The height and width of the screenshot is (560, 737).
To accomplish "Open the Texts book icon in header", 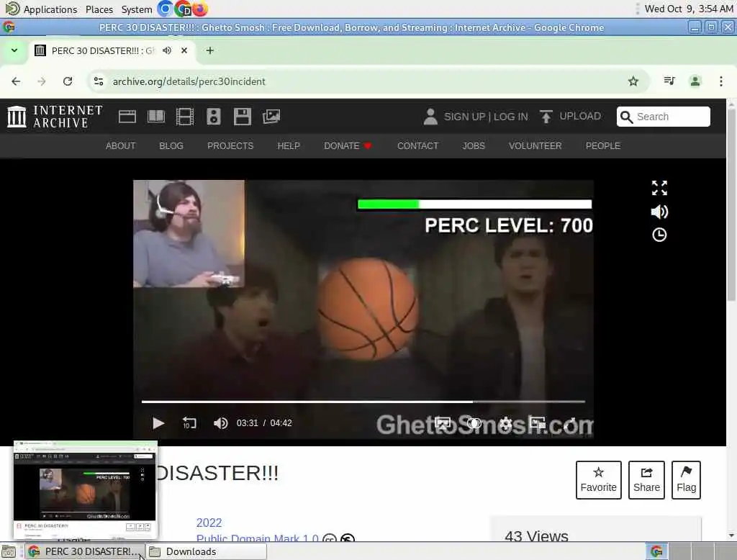I will click(156, 116).
